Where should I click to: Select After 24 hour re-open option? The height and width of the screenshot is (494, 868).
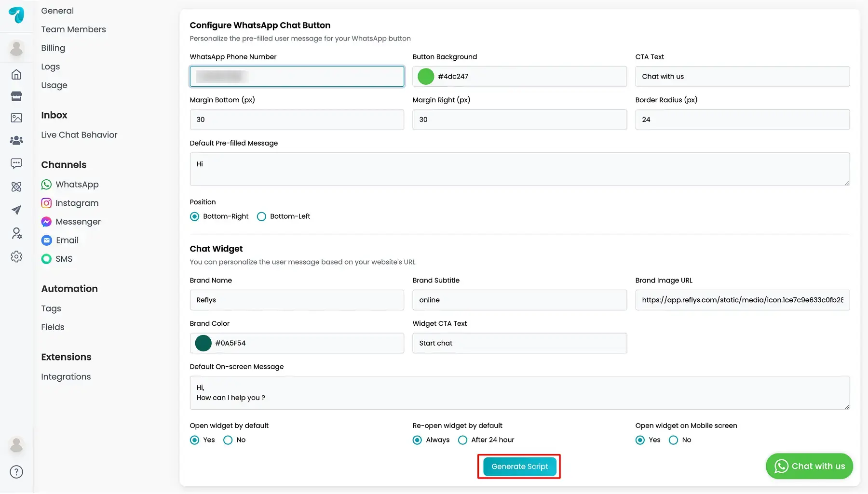pyautogui.click(x=462, y=440)
